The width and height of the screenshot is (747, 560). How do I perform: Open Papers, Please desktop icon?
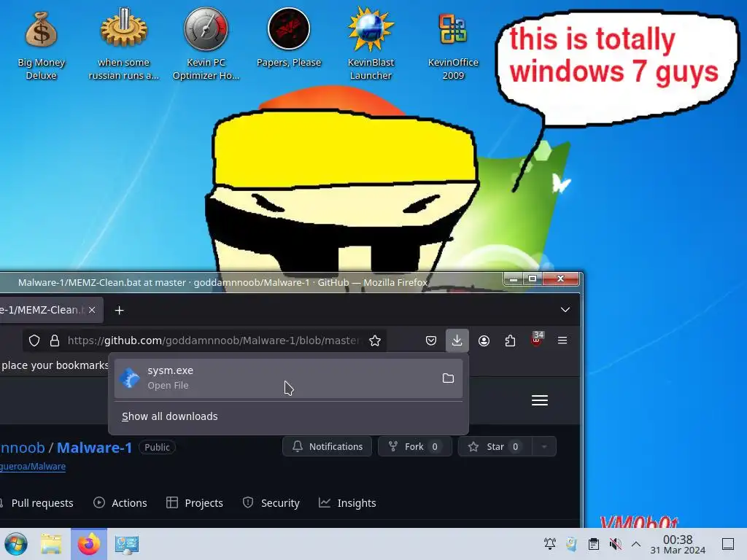289,38
